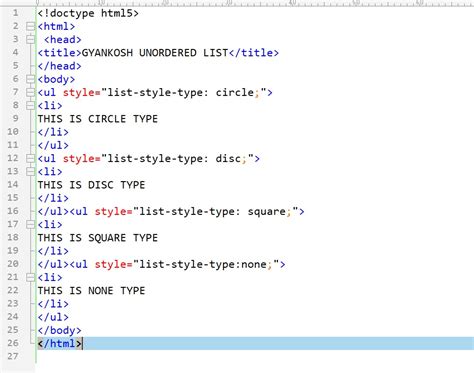The width and height of the screenshot is (474, 373).
Task: Click the text THIS IS CIRCLE TYPE
Action: (x=98, y=119)
